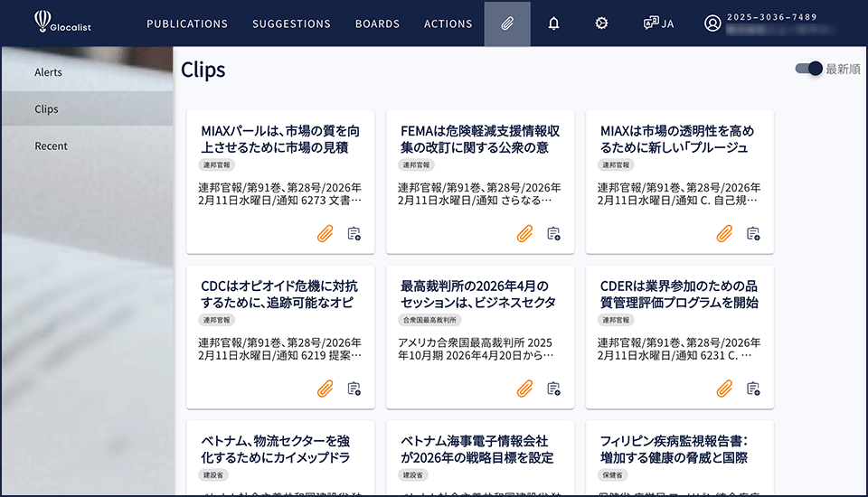Viewport: 868px width, 497px height.
Task: Click the 保健省 tag on フィリピン card
Action: 612,475
